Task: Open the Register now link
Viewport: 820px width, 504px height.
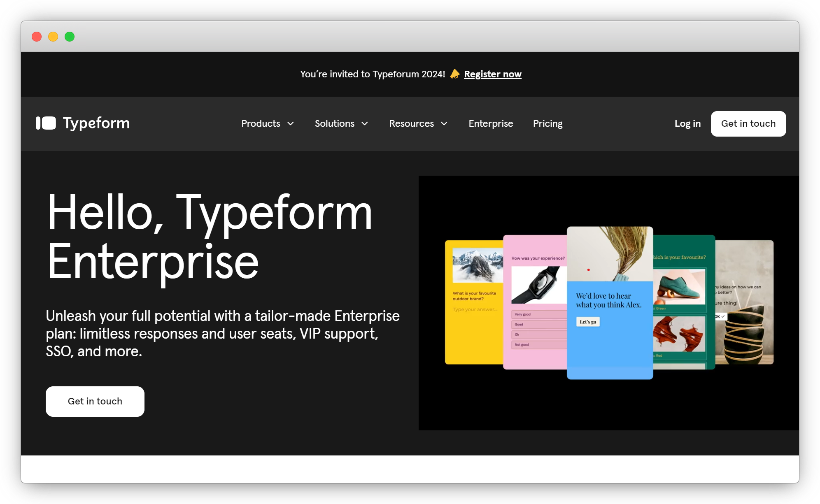Action: [493, 74]
